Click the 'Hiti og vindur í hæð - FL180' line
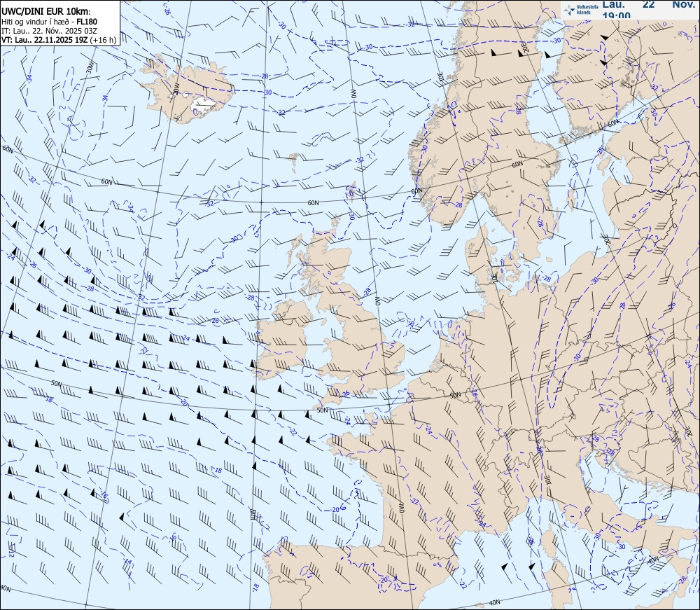 (49, 22)
